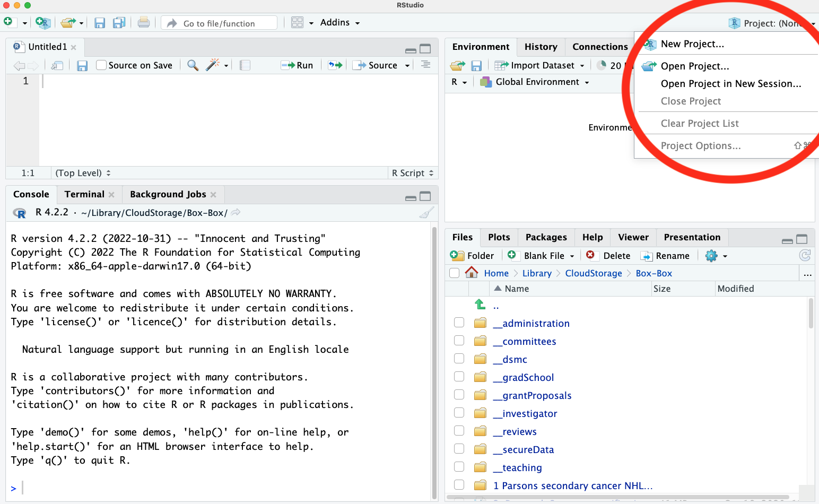Save the current document from the main toolbar
The height and width of the screenshot is (504, 819).
(100, 23)
